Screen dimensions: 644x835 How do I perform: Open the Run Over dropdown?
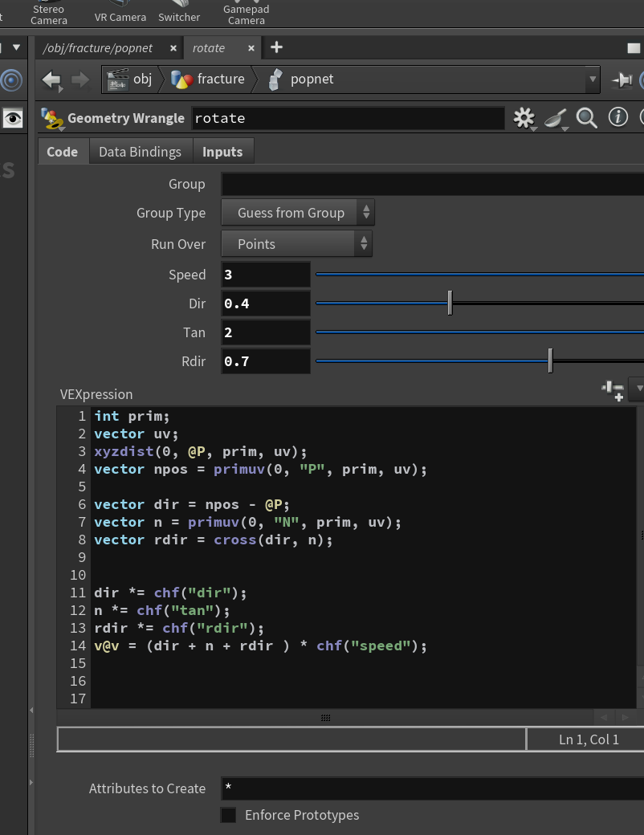point(296,244)
